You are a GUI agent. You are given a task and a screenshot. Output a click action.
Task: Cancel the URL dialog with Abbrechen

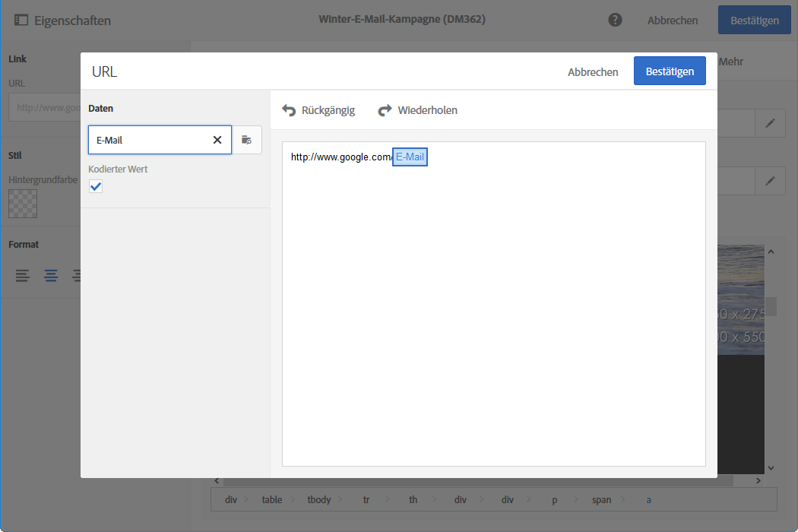click(593, 71)
